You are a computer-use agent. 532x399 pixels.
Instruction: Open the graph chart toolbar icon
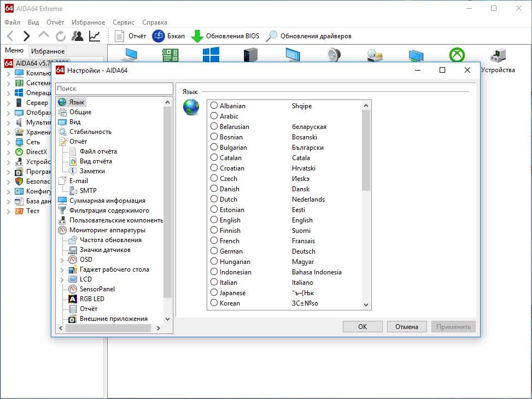point(95,36)
